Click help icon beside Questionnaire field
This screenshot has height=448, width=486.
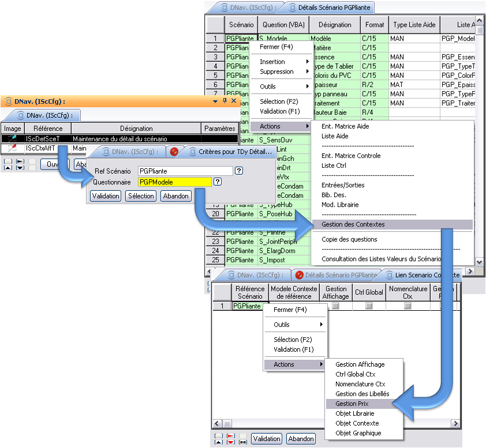click(218, 182)
